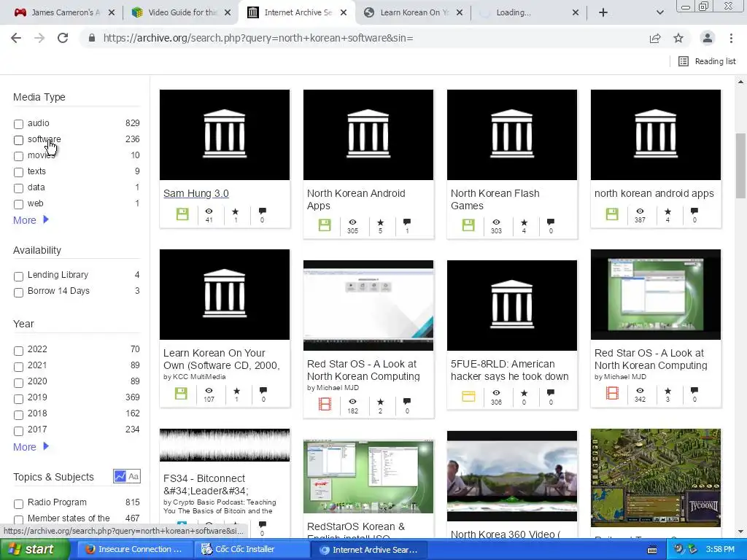Check the audio media type filter

pos(18,124)
